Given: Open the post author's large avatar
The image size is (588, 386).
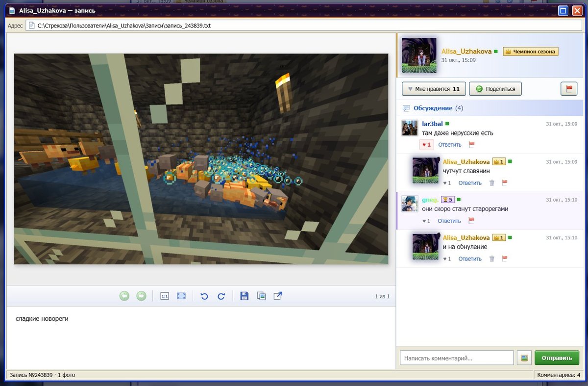Looking at the screenshot, I should click(419, 55).
